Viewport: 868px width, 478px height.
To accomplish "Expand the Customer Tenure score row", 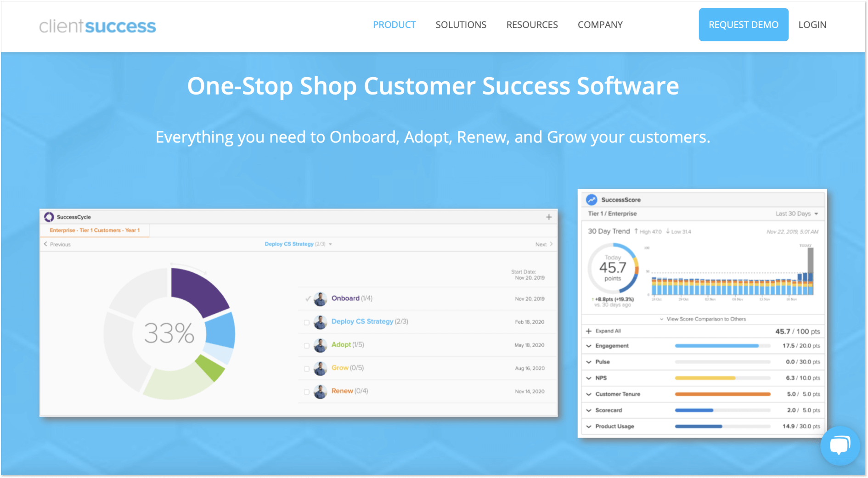I will coord(589,394).
